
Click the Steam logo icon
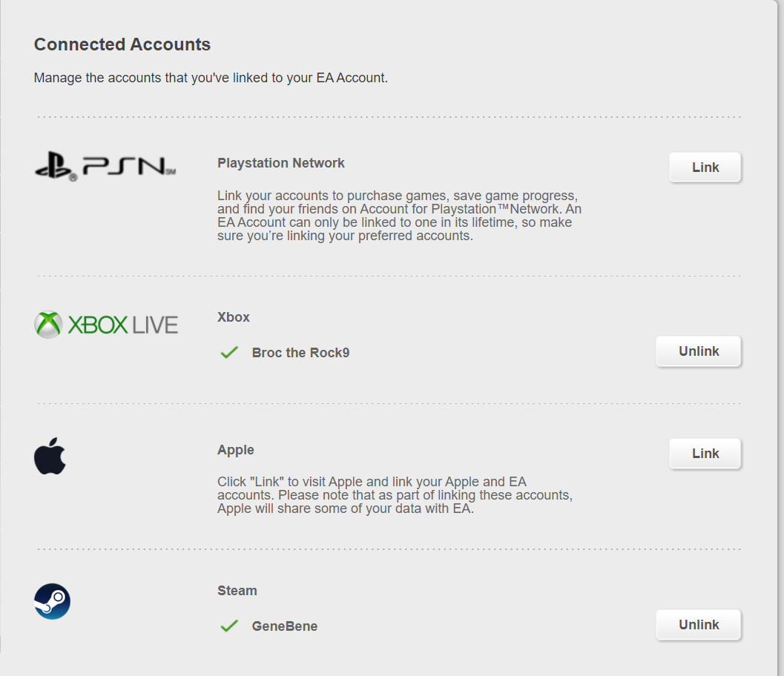pyautogui.click(x=52, y=601)
